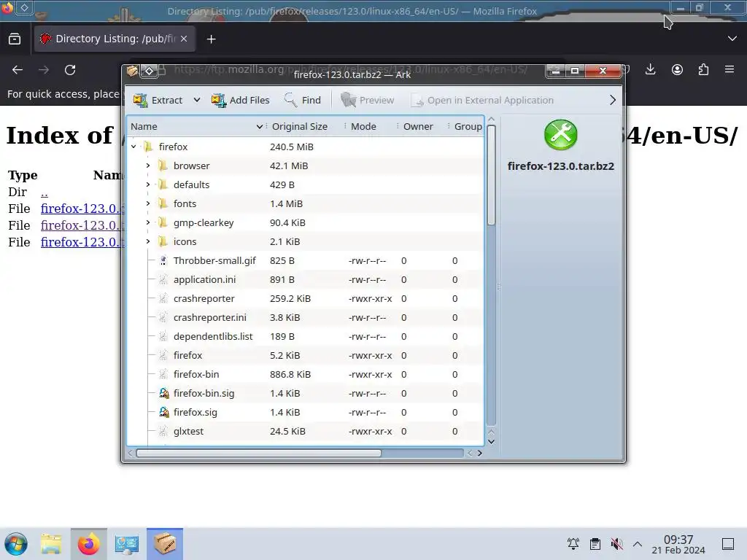Click the third firefox-123.0 file link

coord(82,242)
